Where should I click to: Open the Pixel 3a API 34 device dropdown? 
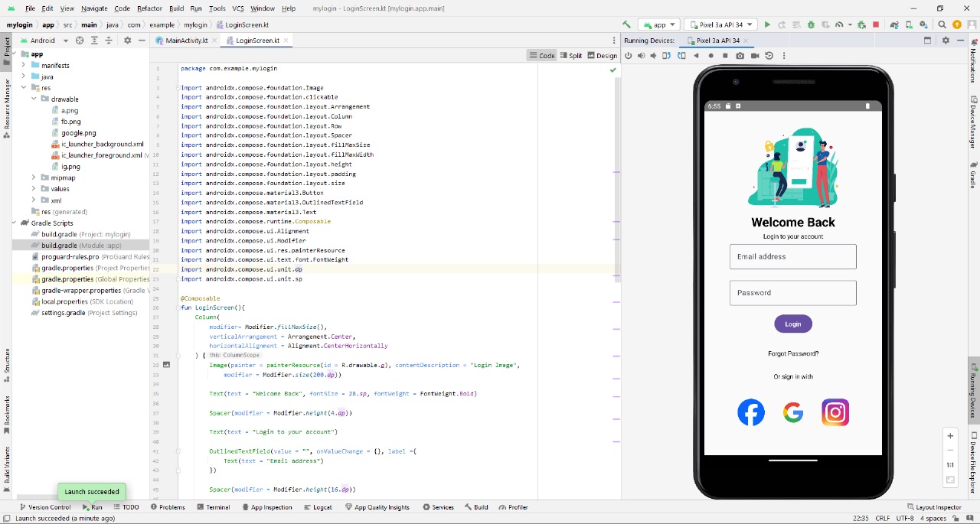click(x=720, y=24)
